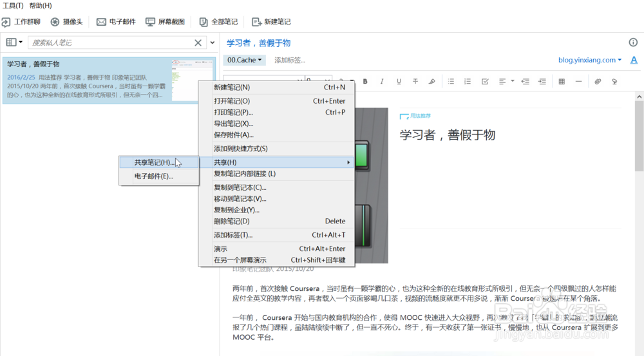Image resolution: width=644 pixels, height=356 pixels.
Task: Select 共享笔记(H) in submenu
Action: 159,163
